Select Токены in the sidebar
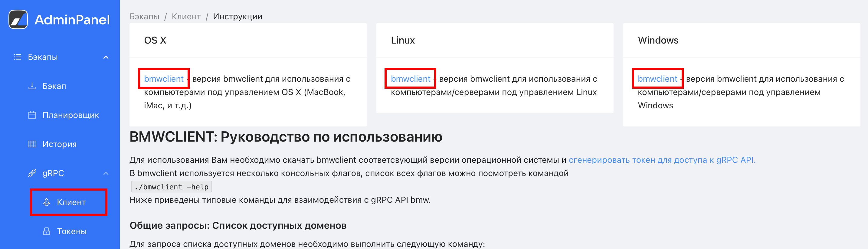This screenshot has width=868, height=249. 71,231
